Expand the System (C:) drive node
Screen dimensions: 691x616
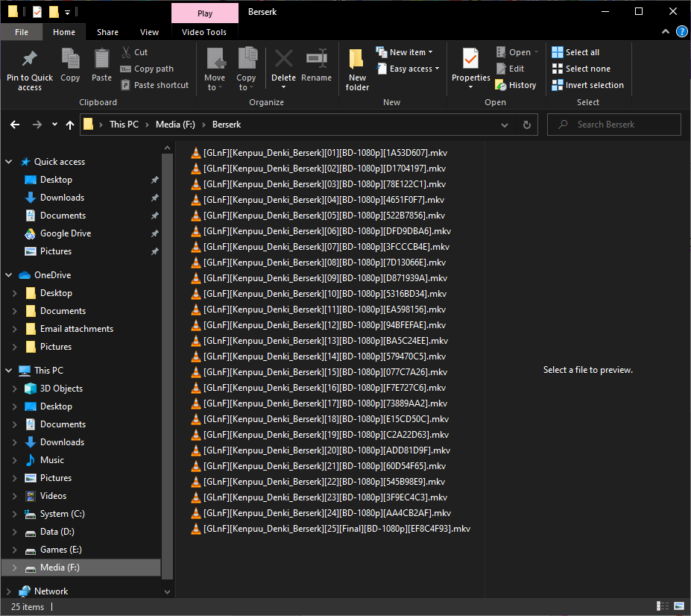pos(15,514)
